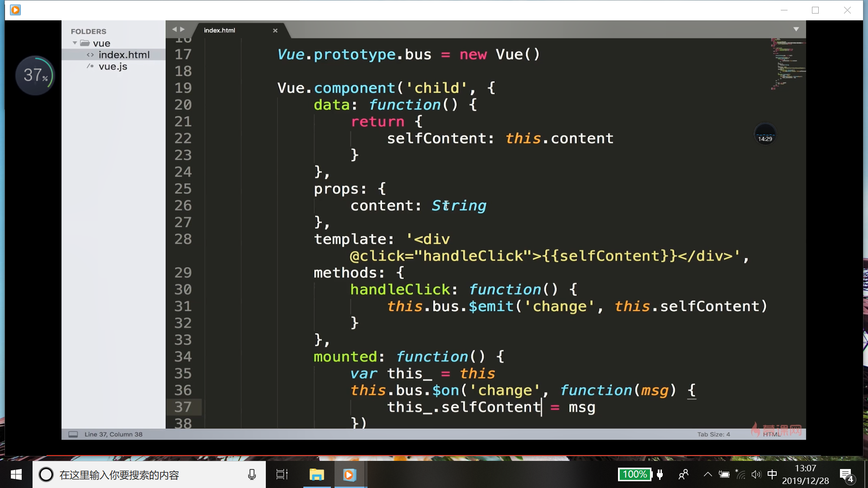Select the index.html editor tab
Image resolution: width=868 pixels, height=488 pixels.
pyautogui.click(x=220, y=30)
